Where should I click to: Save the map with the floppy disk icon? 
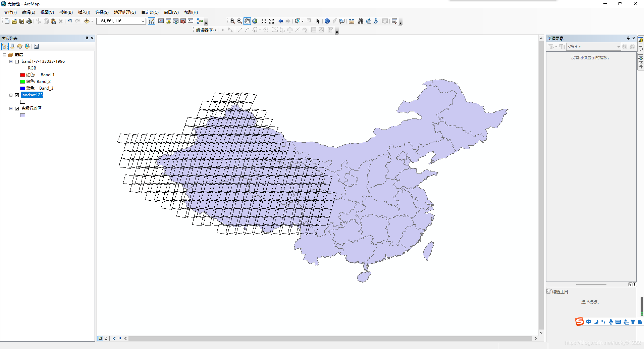pyautogui.click(x=21, y=21)
